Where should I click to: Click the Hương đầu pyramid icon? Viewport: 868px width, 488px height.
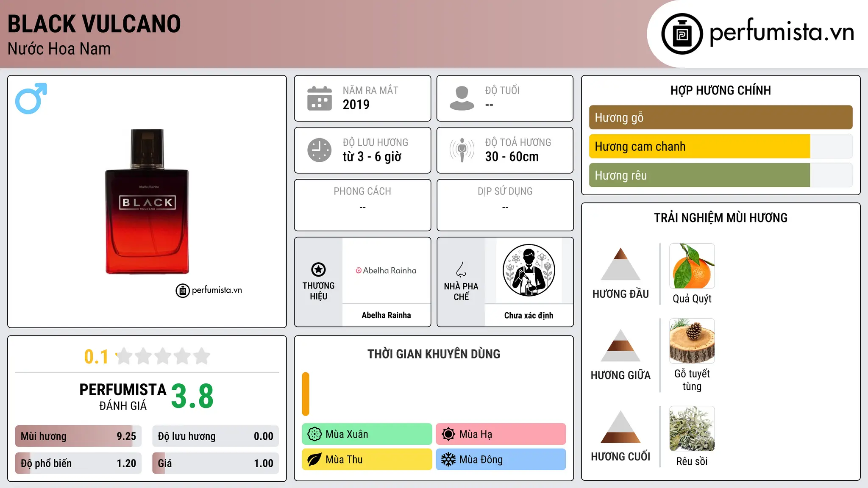coord(620,264)
